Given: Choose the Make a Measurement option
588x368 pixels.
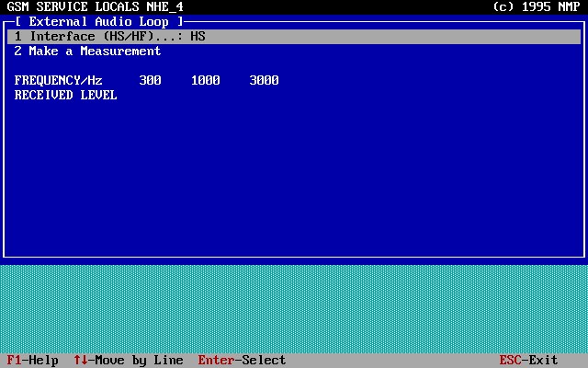Looking at the screenshot, I should [87, 52].
